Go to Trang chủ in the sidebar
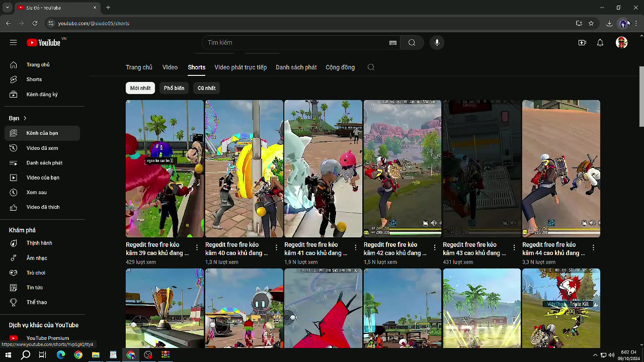Image resolution: width=644 pixels, height=362 pixels. [42, 65]
